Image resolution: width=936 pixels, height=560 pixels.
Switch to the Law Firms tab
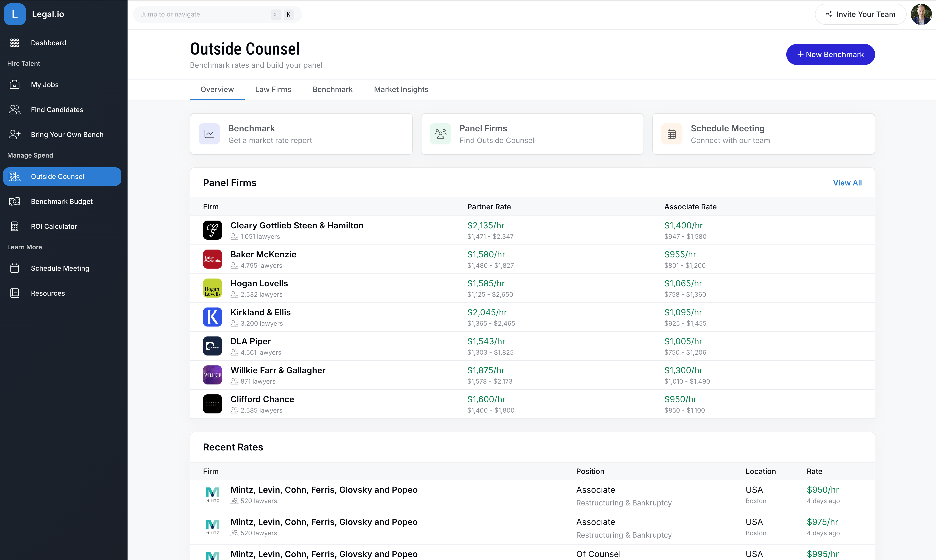coord(273,89)
